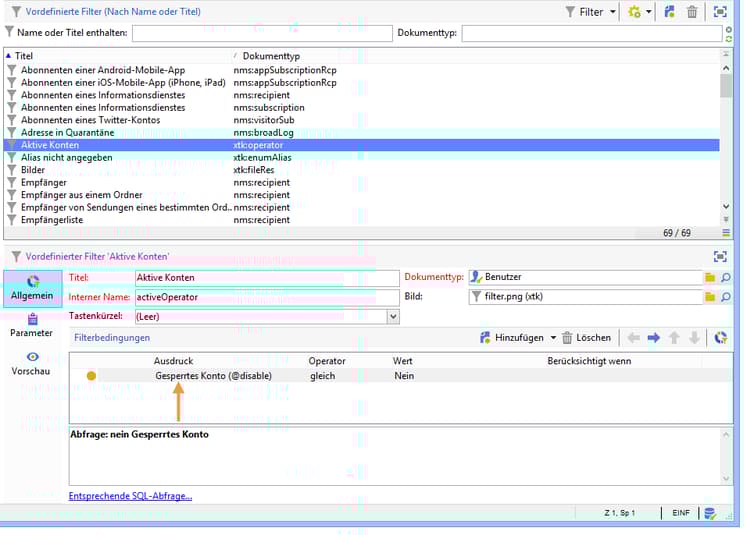Select the 'Bilder' filter row
This screenshot has height=535, width=750.
(x=361, y=170)
